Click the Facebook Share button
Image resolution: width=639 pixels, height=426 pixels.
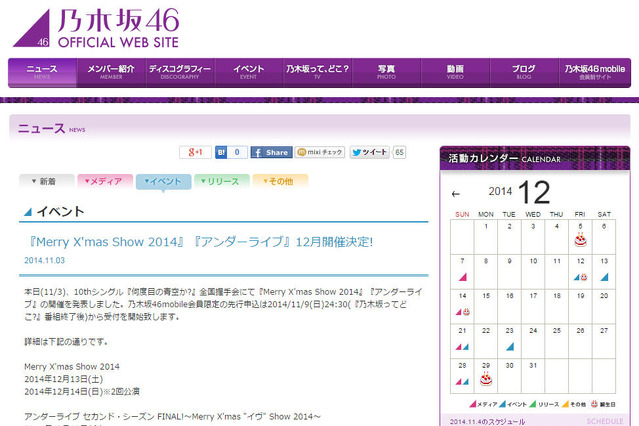(x=271, y=152)
